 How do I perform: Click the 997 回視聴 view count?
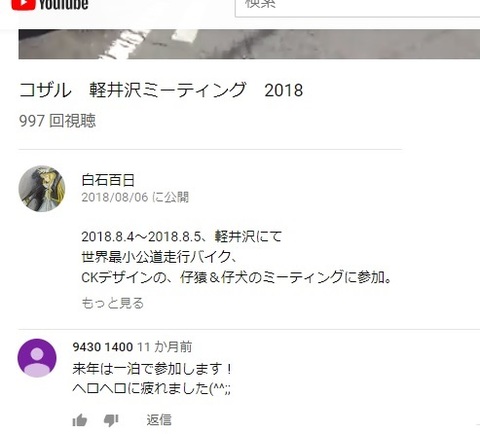click(57, 121)
